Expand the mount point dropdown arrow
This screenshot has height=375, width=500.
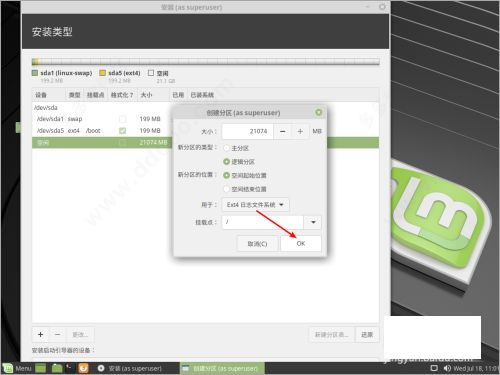coord(313,222)
